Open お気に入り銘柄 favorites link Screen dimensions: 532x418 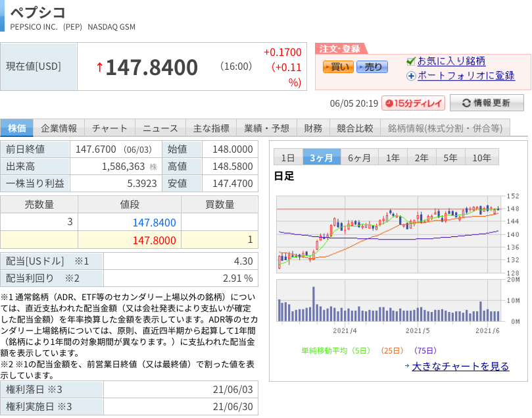pyautogui.click(x=451, y=61)
